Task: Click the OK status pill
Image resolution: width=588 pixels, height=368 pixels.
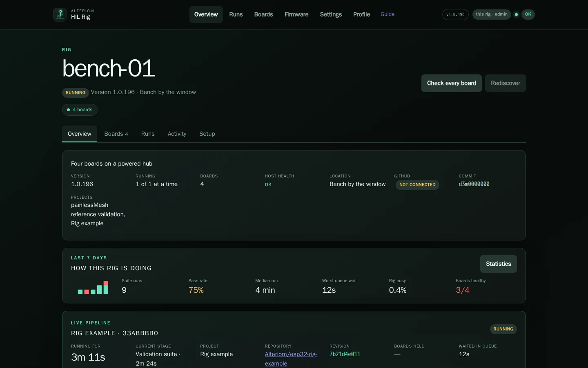Action: 528,14
